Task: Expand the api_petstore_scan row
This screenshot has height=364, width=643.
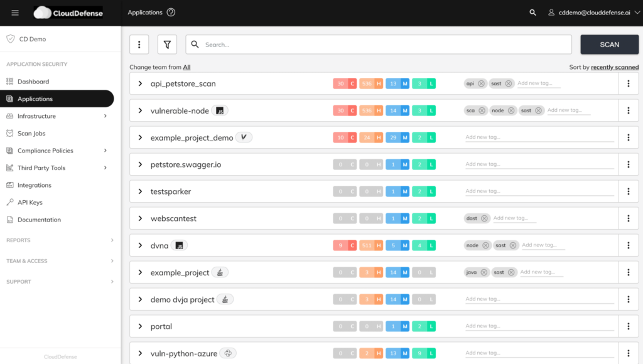Action: 140,83
